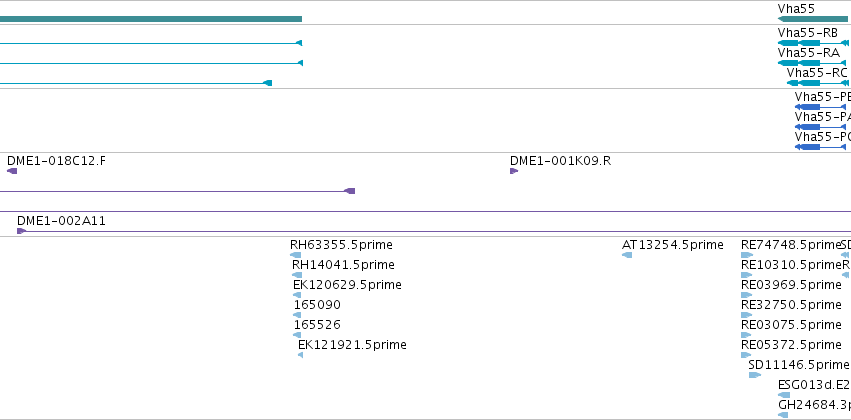The image size is (851, 420).
Task: Click the RH63355.5prime EST label
Action: click(341, 245)
